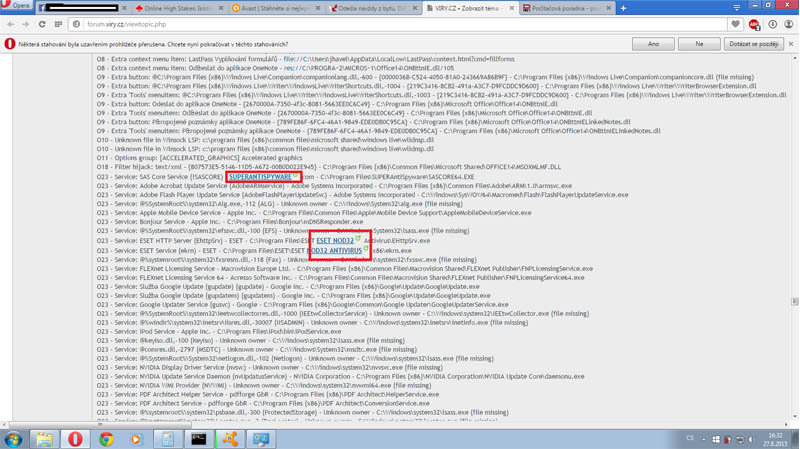Open the Speed Dial grid
The height and width of the screenshot is (449, 800).
click(58, 24)
